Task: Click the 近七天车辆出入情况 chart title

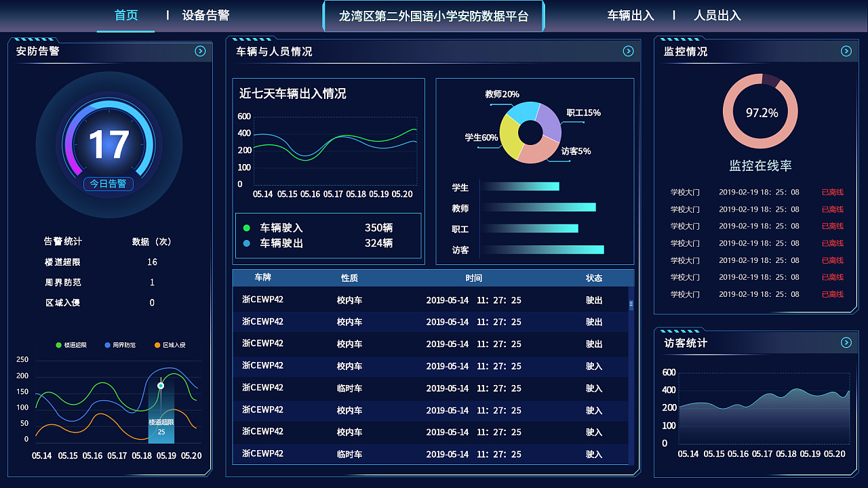Action: pos(292,94)
